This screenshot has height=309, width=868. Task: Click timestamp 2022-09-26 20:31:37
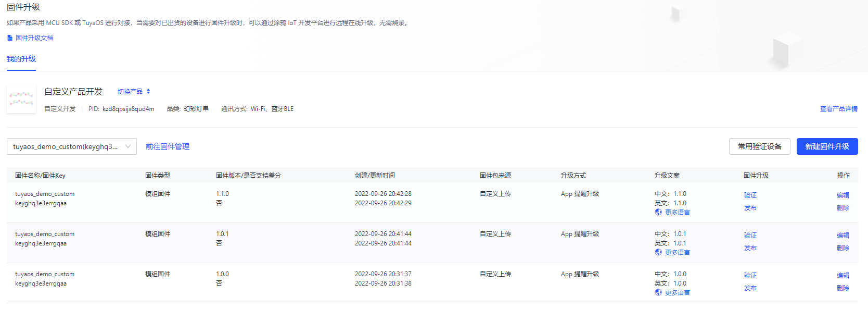coord(383,274)
